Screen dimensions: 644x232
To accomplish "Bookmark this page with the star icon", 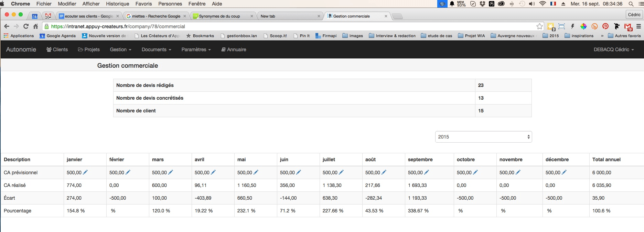I will click(539, 26).
